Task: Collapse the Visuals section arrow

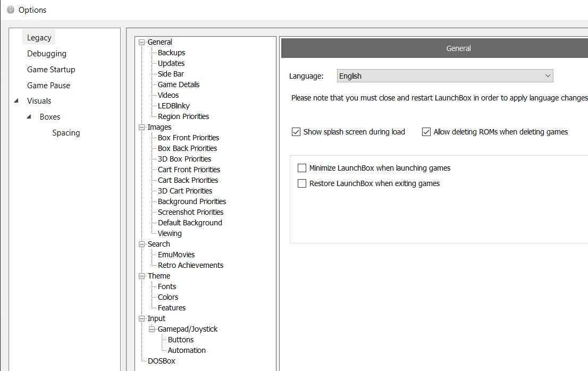Action: (16, 101)
